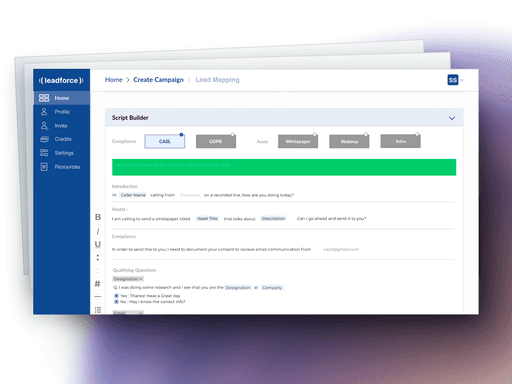Toggle the 'Yes : Thanks!' answer checkbox
This screenshot has height=384, width=512.
click(116, 296)
